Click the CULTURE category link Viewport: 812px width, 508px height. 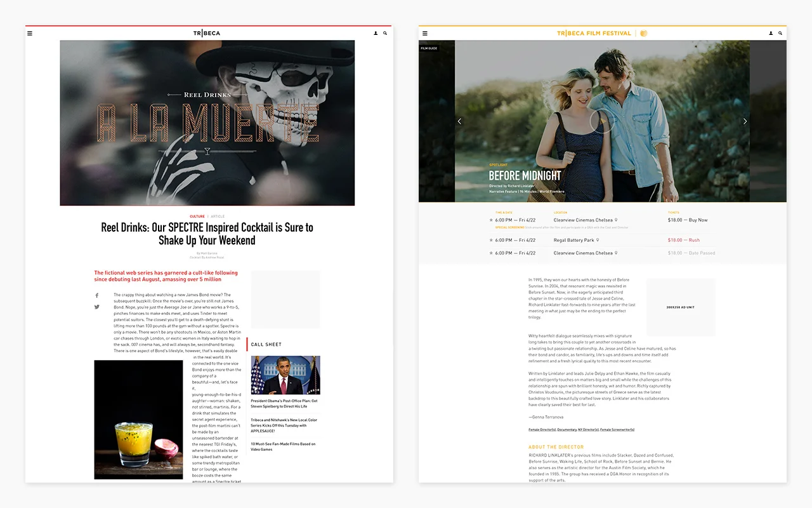click(x=197, y=217)
